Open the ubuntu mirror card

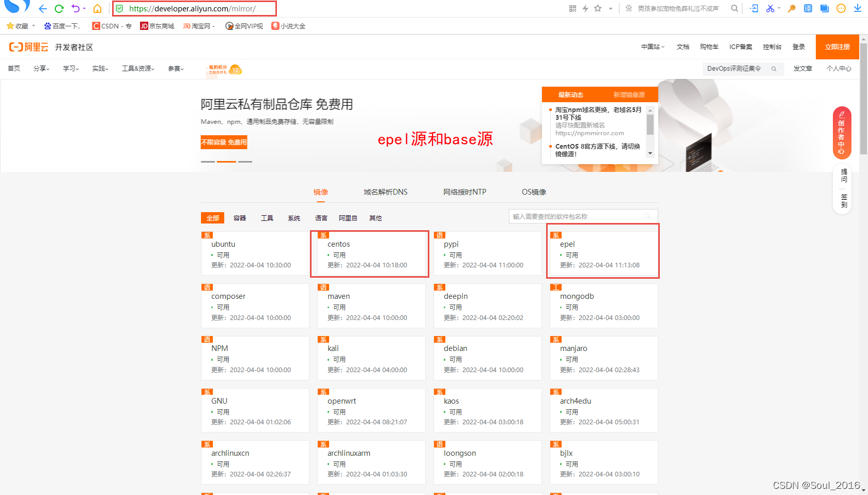255,254
